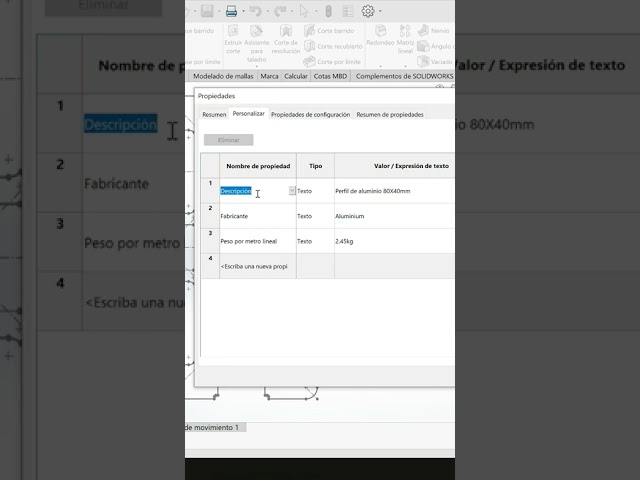Expand the dropdown under Redondeo
The image size is (640, 480).
tap(380, 66)
